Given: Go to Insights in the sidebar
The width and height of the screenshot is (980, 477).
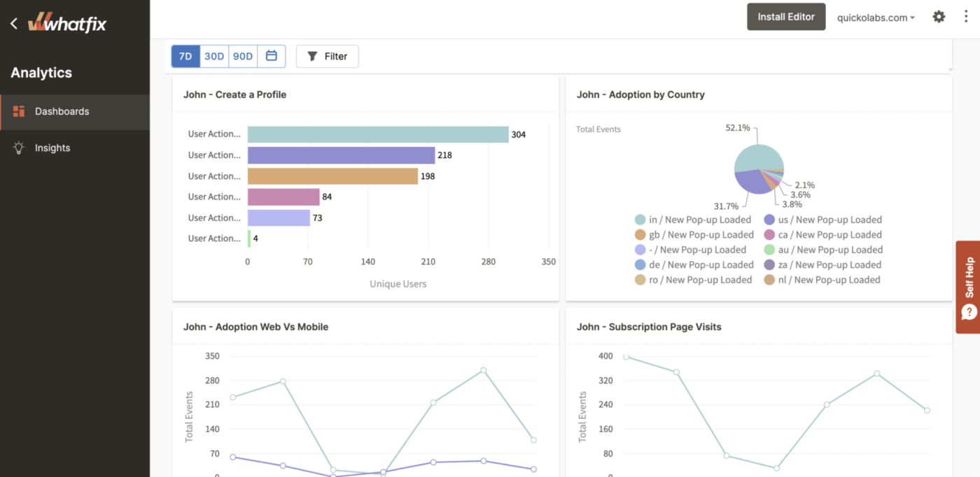Looking at the screenshot, I should click(x=52, y=148).
